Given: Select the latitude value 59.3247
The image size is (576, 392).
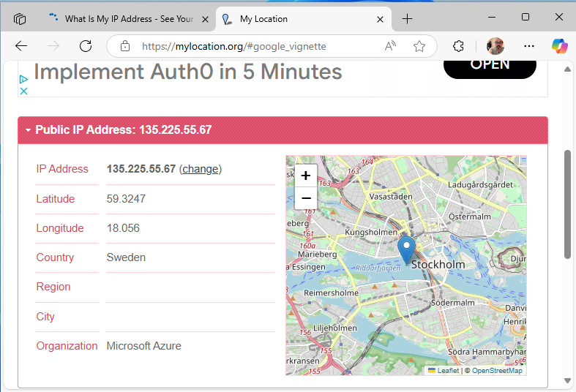Looking at the screenshot, I should pyautogui.click(x=126, y=199).
